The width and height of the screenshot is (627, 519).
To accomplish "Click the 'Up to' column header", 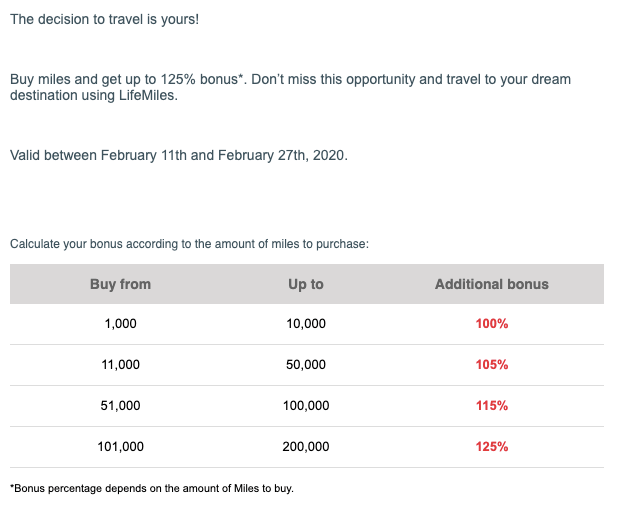I will 305,284.
